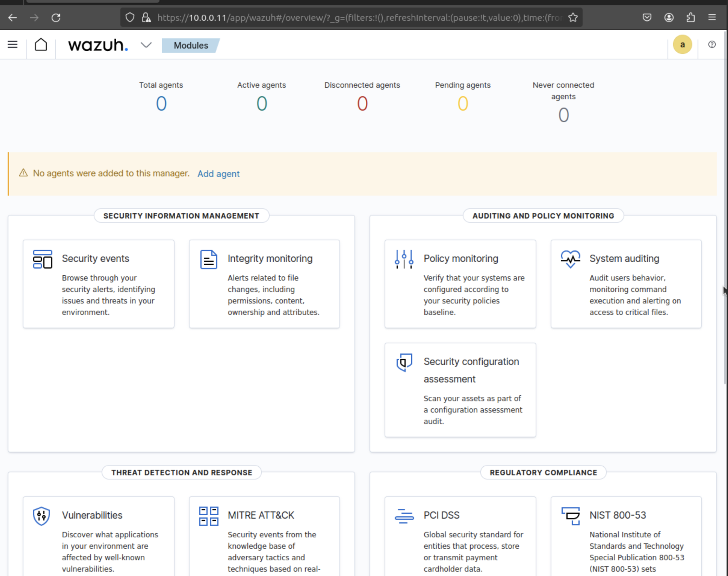Click the Add agent link

(x=218, y=174)
